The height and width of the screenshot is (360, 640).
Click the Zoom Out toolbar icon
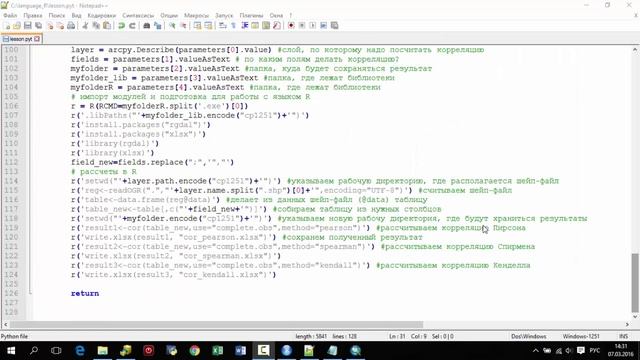pos(183,26)
